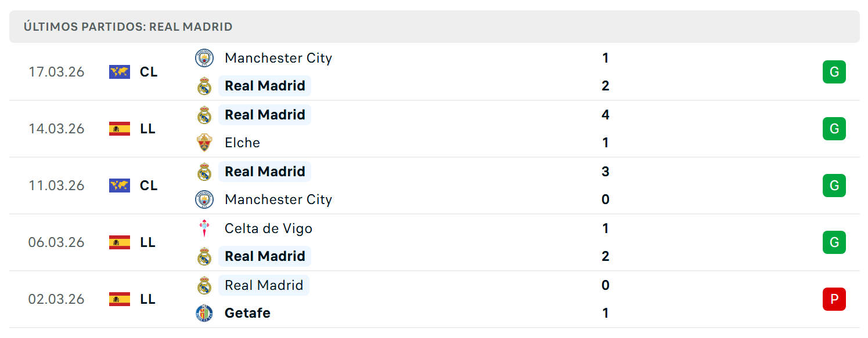Screen dimensions: 868x338
Task: Click Manchester City crest in 11.03.26 match
Action: coord(204,199)
